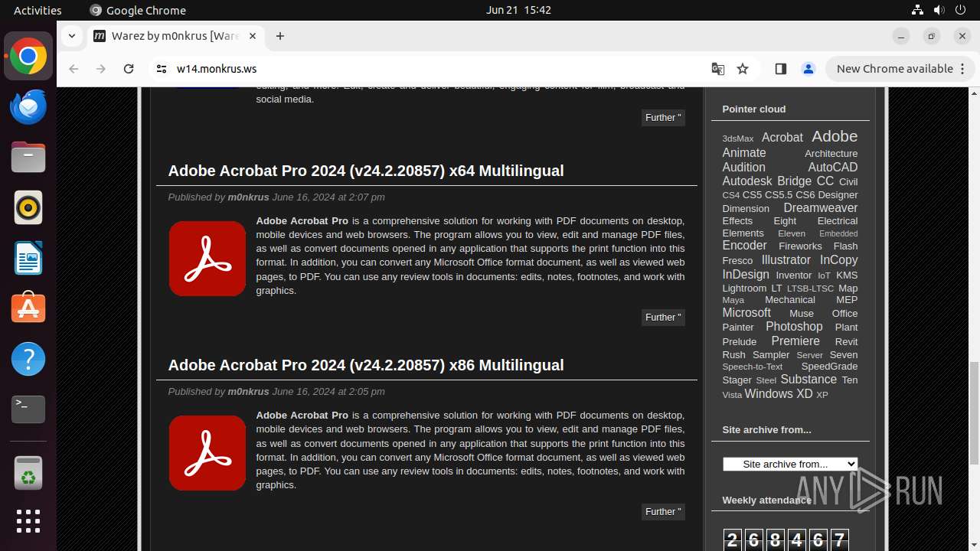Launch LibreOffice Writer from the dock
This screenshot has width=980, height=551.
click(28, 258)
